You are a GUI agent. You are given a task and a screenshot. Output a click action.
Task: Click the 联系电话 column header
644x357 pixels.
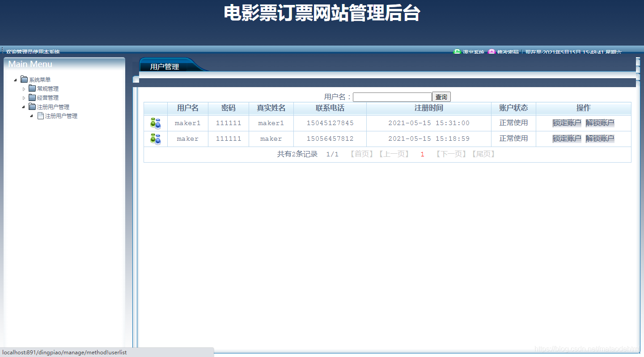[330, 108]
